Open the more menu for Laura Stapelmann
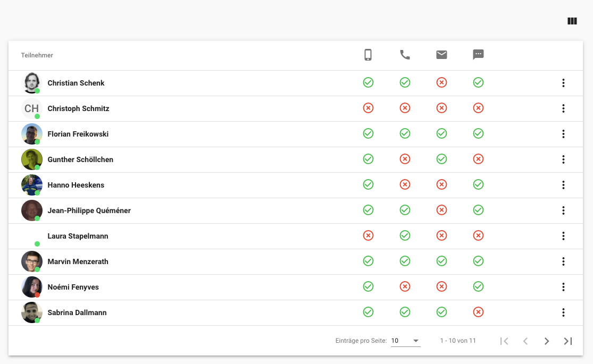The width and height of the screenshot is (593, 364). (x=563, y=236)
